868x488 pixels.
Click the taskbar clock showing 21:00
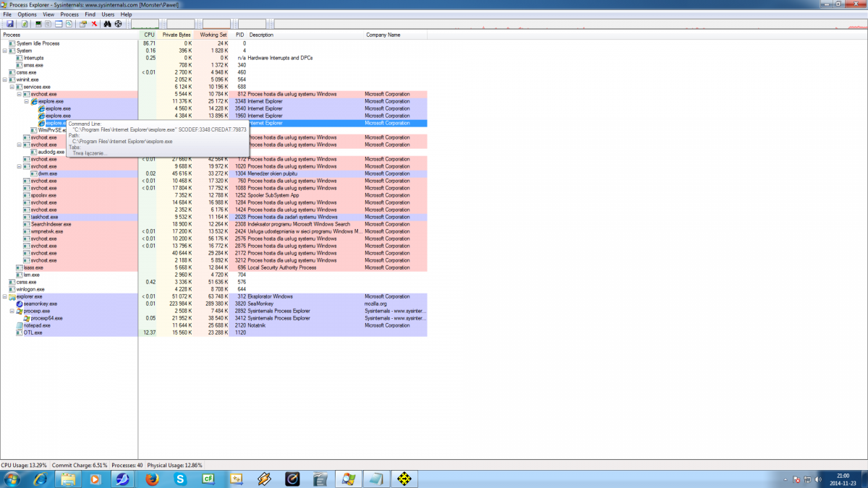[x=844, y=479]
